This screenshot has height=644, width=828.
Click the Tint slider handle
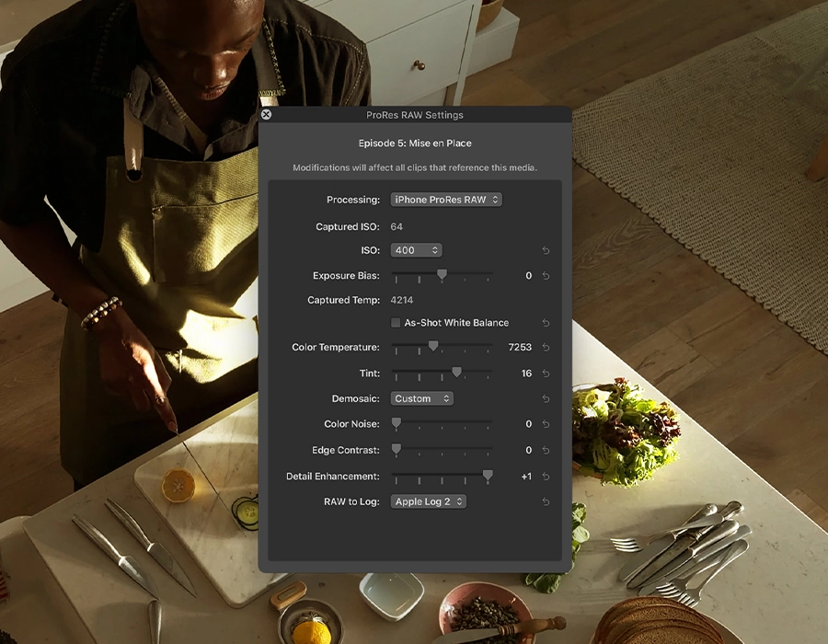click(456, 372)
